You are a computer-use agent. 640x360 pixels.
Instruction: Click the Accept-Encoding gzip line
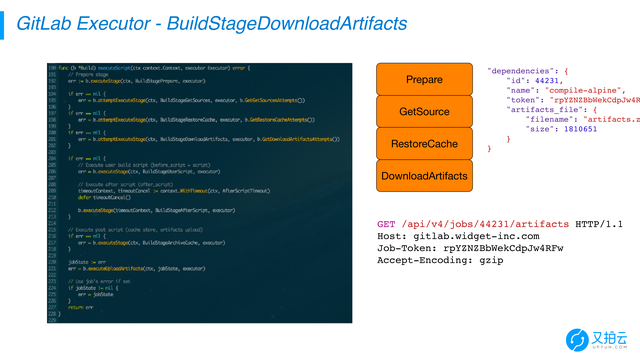(440, 260)
